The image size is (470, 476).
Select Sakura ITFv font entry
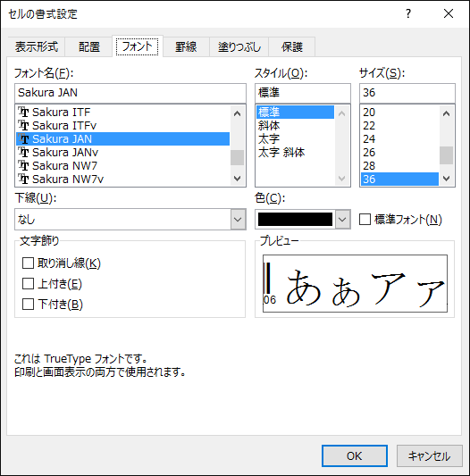(x=122, y=125)
